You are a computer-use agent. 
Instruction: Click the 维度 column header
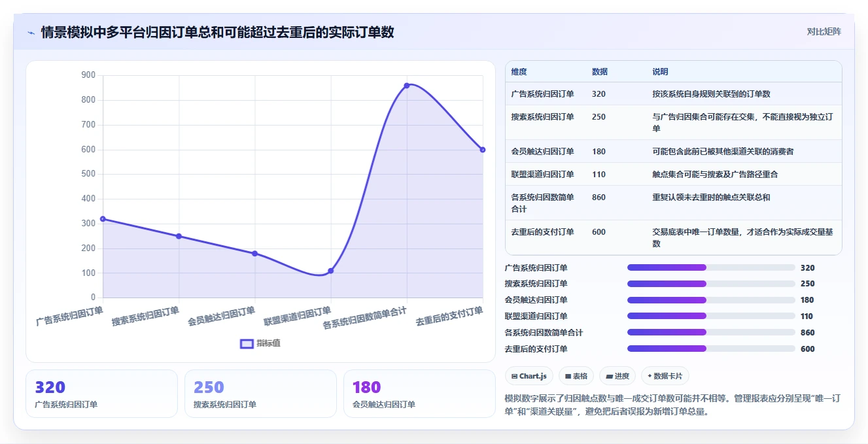(x=519, y=72)
